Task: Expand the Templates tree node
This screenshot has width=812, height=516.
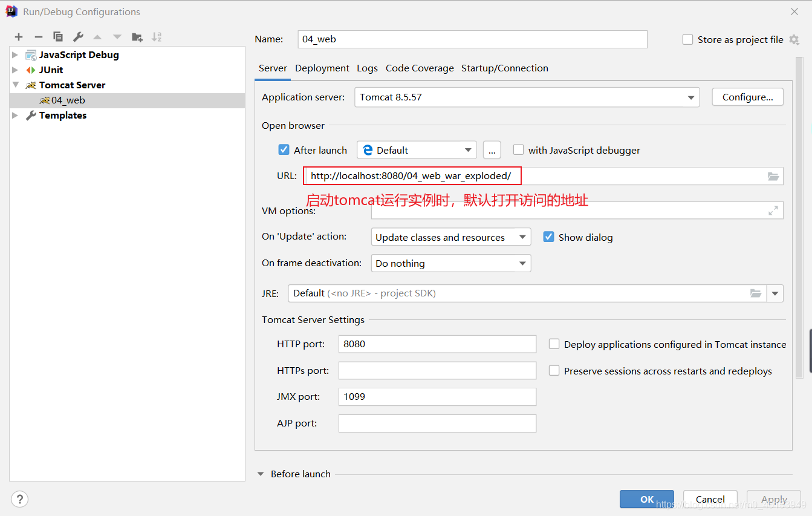Action: [16, 115]
